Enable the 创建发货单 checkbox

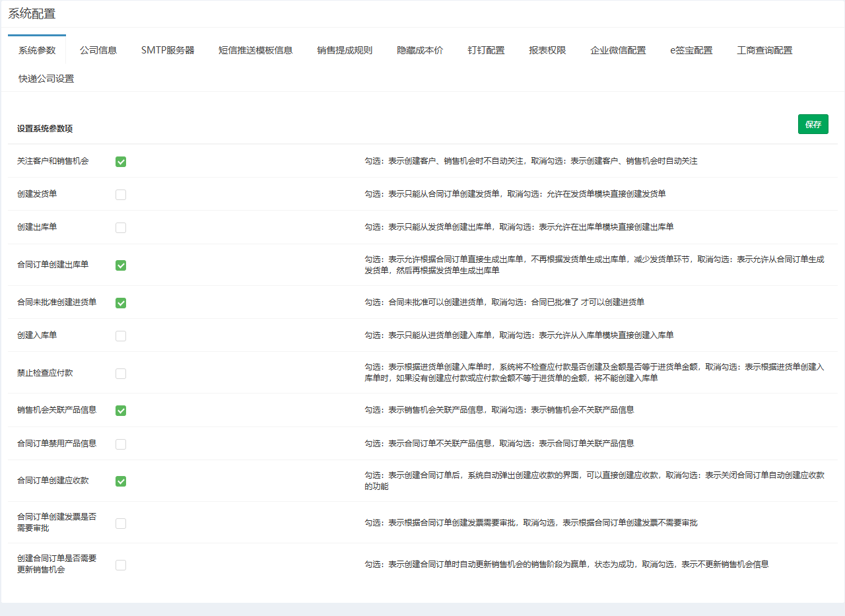tap(121, 195)
